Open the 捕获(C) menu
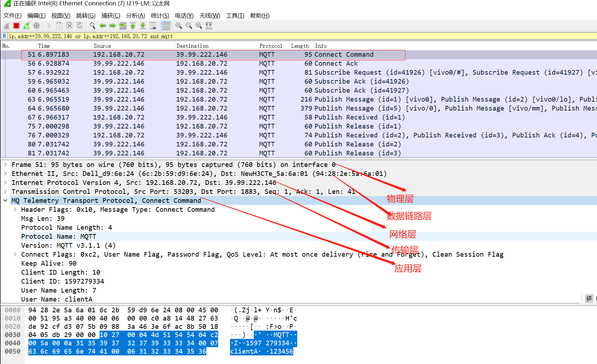 coord(111,15)
